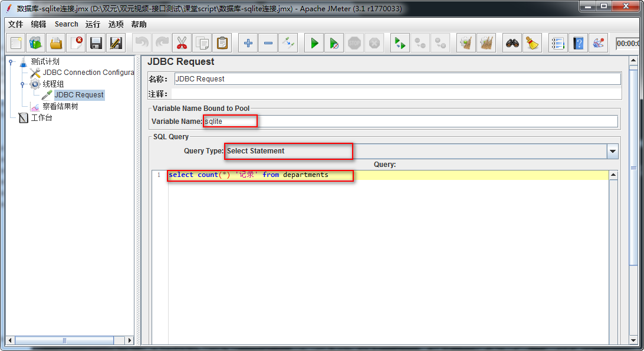Click the 注释 comment field

pos(396,94)
